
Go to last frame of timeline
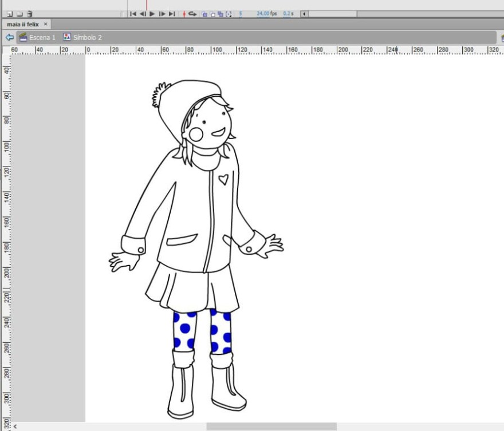(172, 14)
